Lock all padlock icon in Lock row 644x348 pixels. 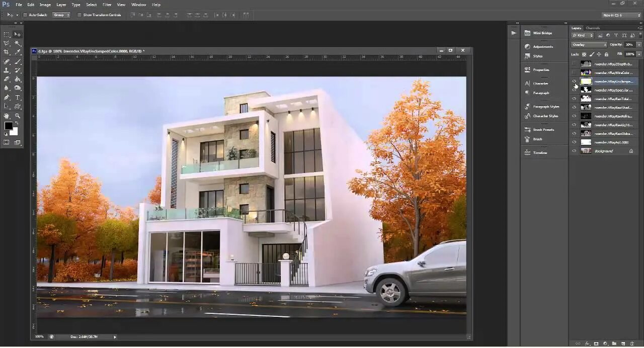606,54
